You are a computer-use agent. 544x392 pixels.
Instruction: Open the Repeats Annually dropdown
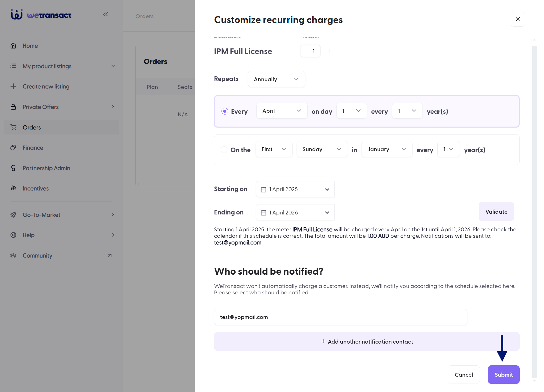(x=276, y=79)
